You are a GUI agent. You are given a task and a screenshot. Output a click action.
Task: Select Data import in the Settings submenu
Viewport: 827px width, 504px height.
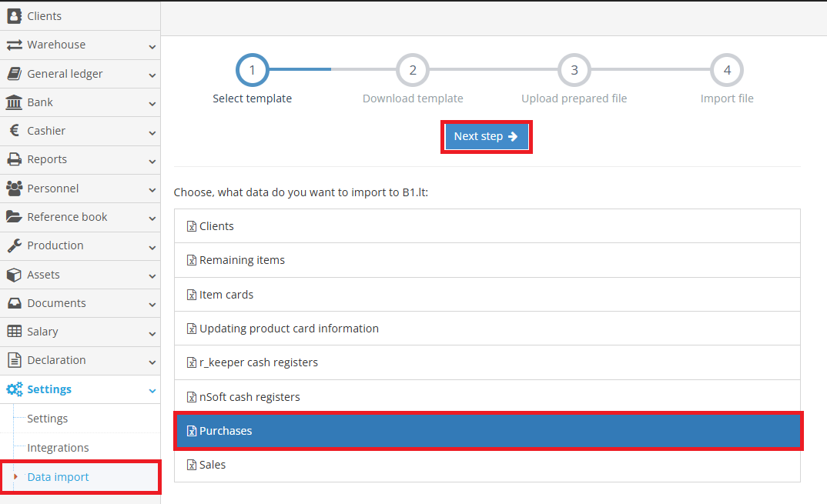tap(56, 476)
